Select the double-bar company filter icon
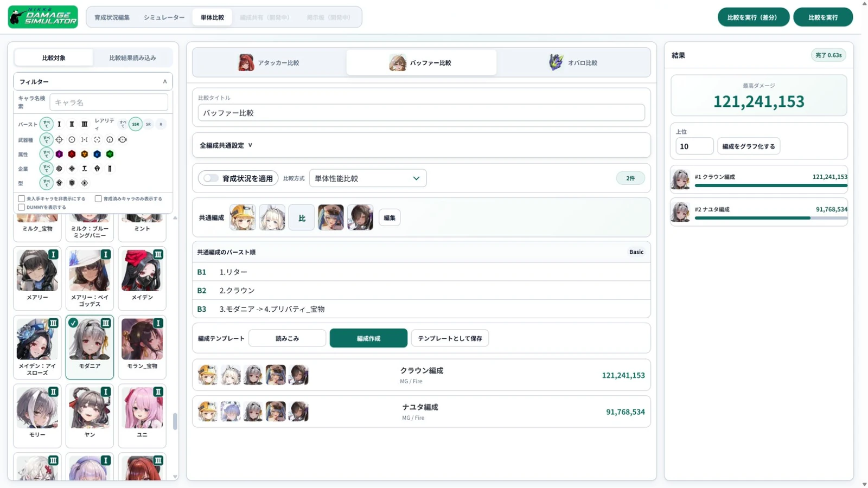The width and height of the screenshot is (868, 488). (110, 169)
